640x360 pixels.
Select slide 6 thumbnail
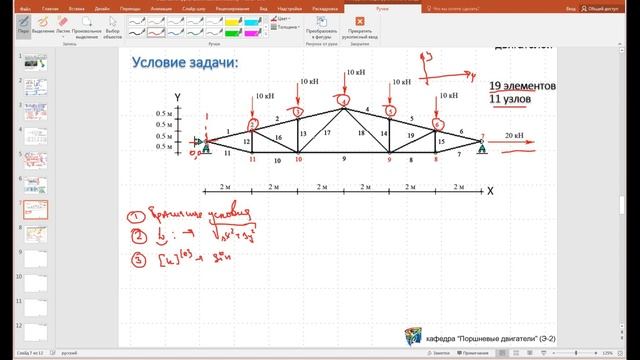click(36, 185)
